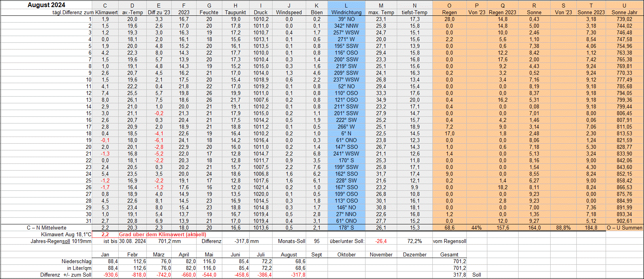Select Druck value '1006,8'
Screen dimensions: 644x279
click(x=261, y=174)
